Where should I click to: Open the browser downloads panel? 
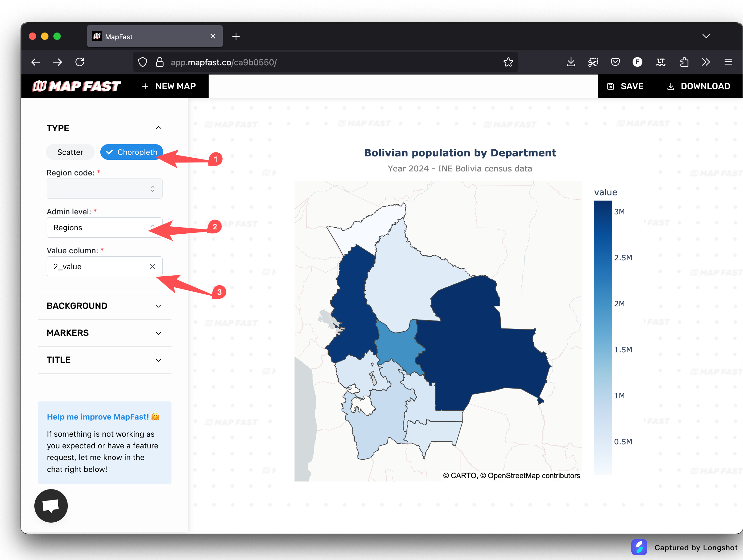(x=571, y=62)
